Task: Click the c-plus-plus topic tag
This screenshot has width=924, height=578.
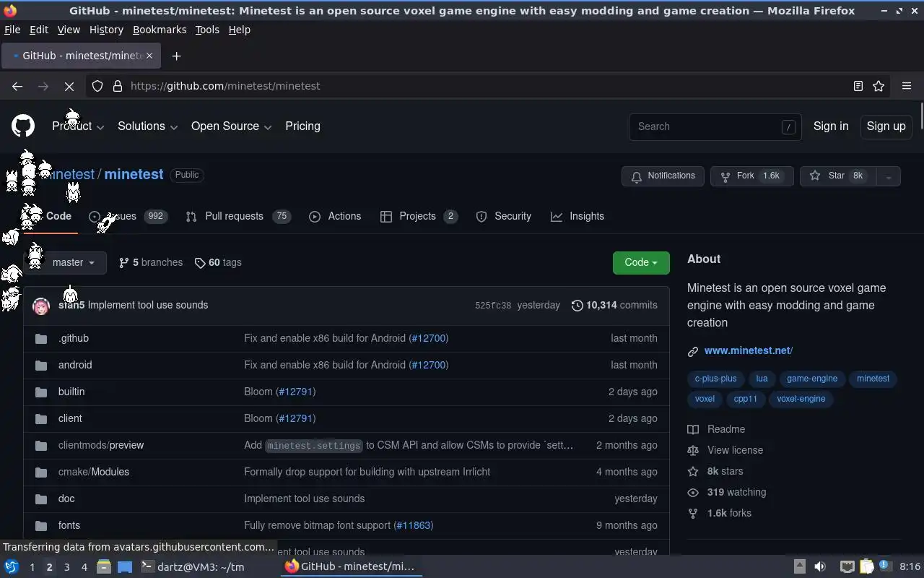Action: pos(715,379)
